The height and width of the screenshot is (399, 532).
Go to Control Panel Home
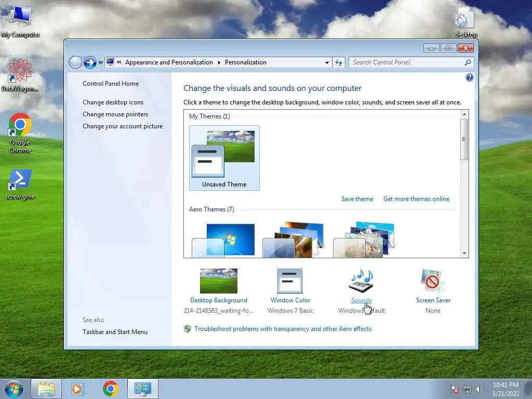[x=111, y=84]
